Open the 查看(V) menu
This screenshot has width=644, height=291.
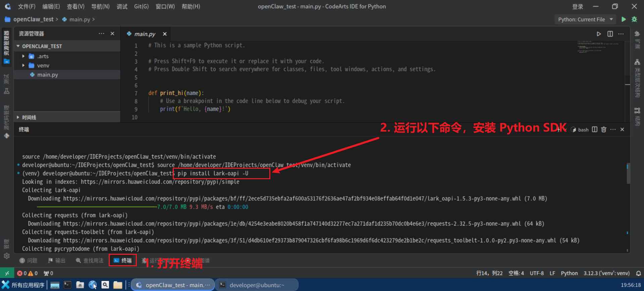pos(75,6)
